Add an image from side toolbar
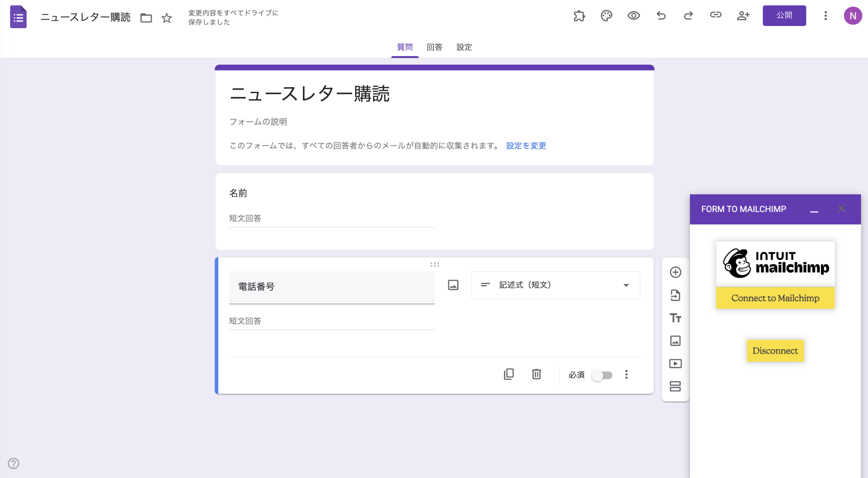This screenshot has height=478, width=868. [675, 341]
